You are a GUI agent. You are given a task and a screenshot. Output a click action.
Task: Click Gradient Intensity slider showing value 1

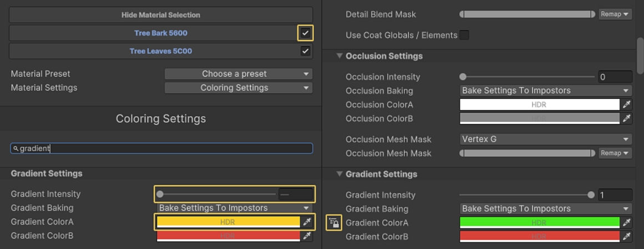click(527, 195)
